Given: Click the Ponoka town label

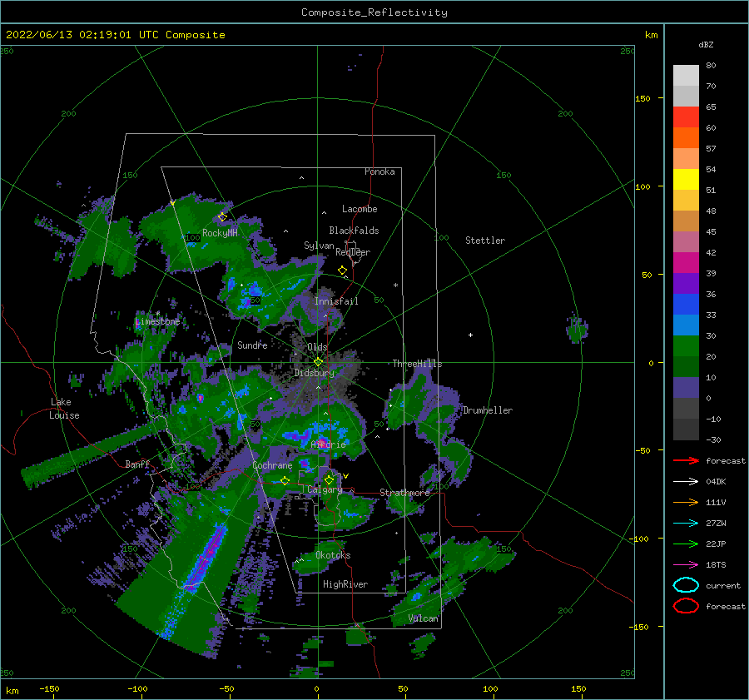Looking at the screenshot, I should pyautogui.click(x=379, y=171).
